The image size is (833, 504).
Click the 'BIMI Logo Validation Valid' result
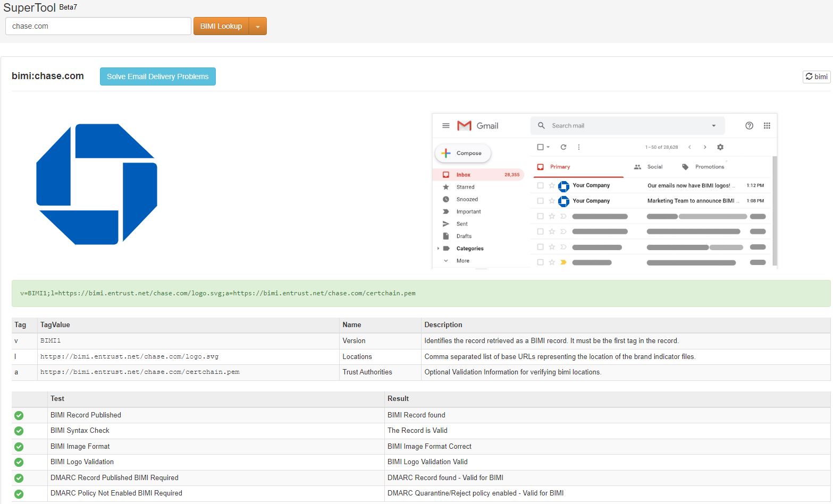(x=427, y=462)
